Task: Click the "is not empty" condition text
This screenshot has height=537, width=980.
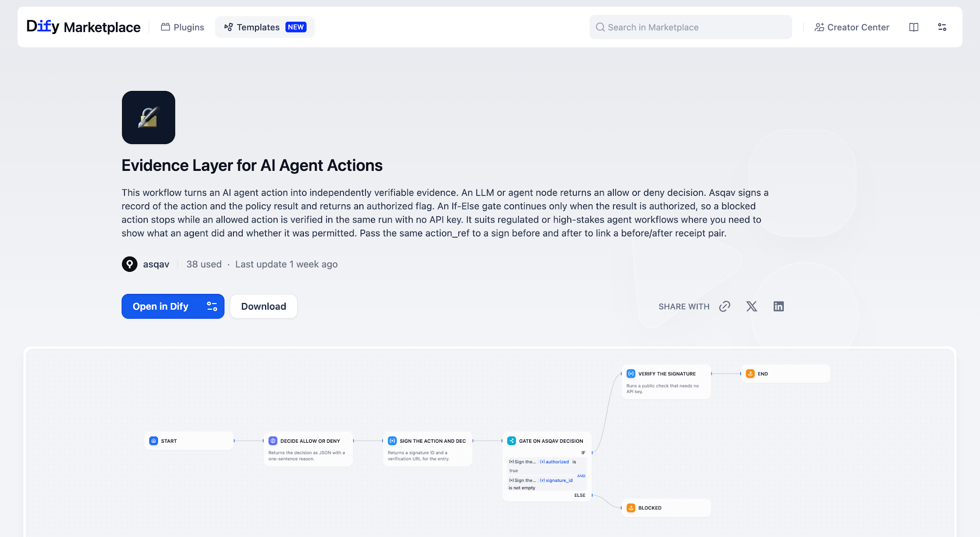Action: tap(522, 488)
